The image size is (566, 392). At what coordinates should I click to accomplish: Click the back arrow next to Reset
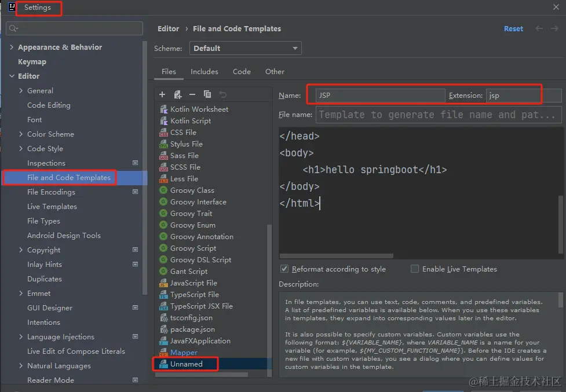click(x=539, y=28)
